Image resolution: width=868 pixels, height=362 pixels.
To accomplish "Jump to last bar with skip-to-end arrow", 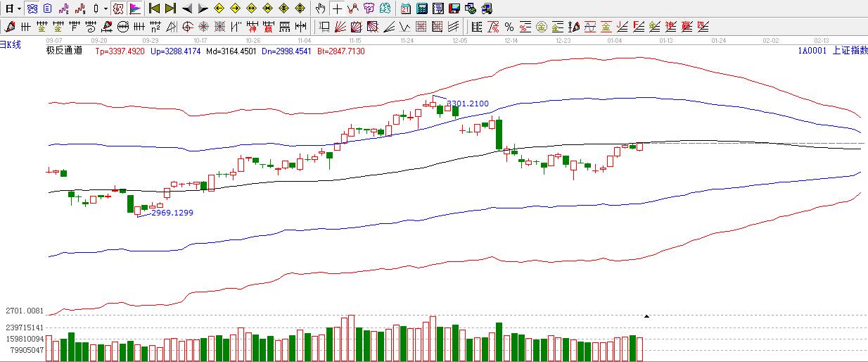I will click(x=170, y=8).
